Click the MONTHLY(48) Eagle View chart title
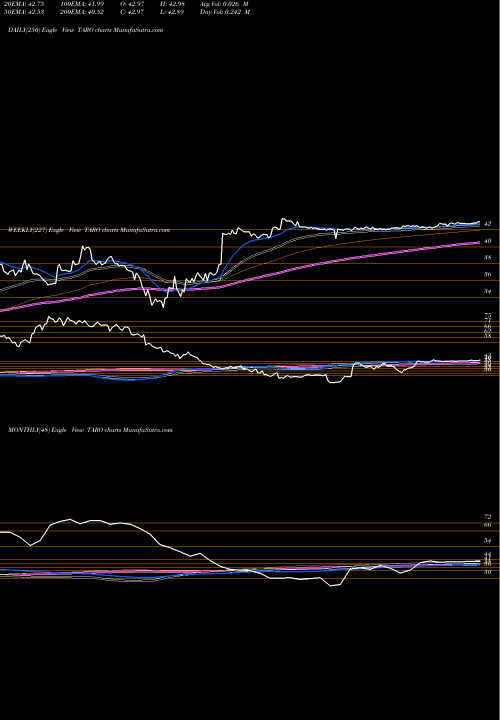The height and width of the screenshot is (720, 500). point(90,430)
